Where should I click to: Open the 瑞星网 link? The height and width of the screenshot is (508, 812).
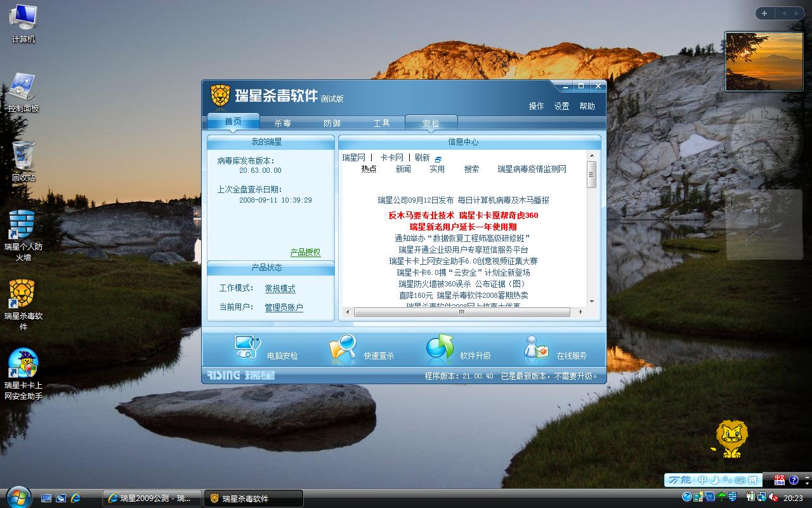(x=353, y=157)
